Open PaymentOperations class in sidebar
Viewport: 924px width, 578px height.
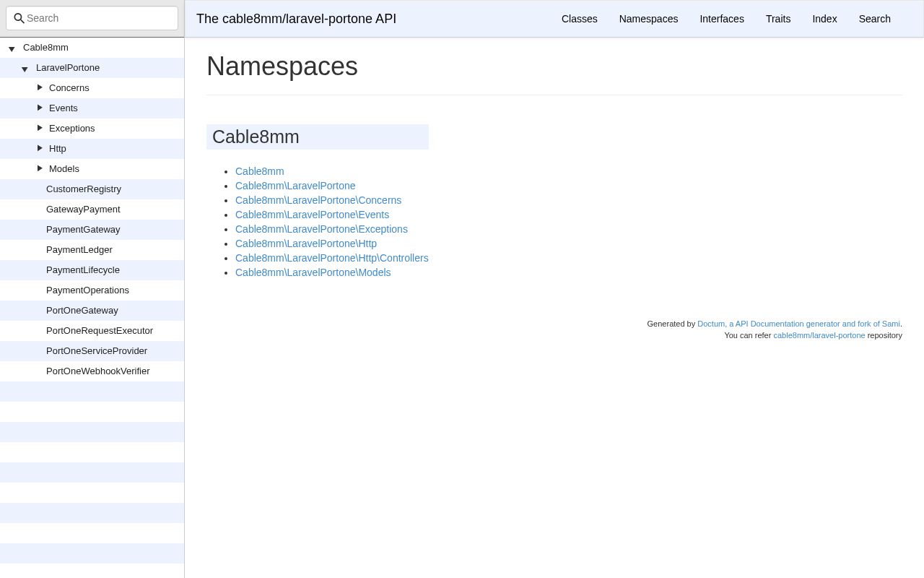(87, 290)
